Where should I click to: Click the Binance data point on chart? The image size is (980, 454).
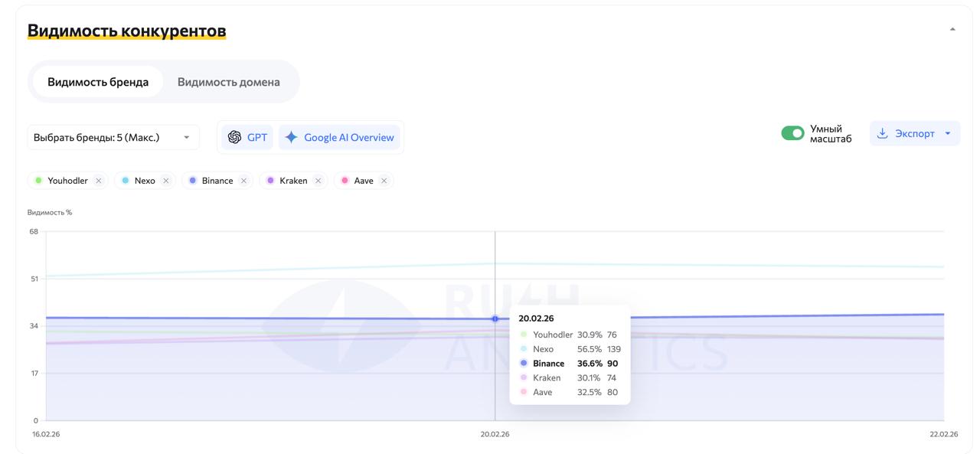coord(495,318)
